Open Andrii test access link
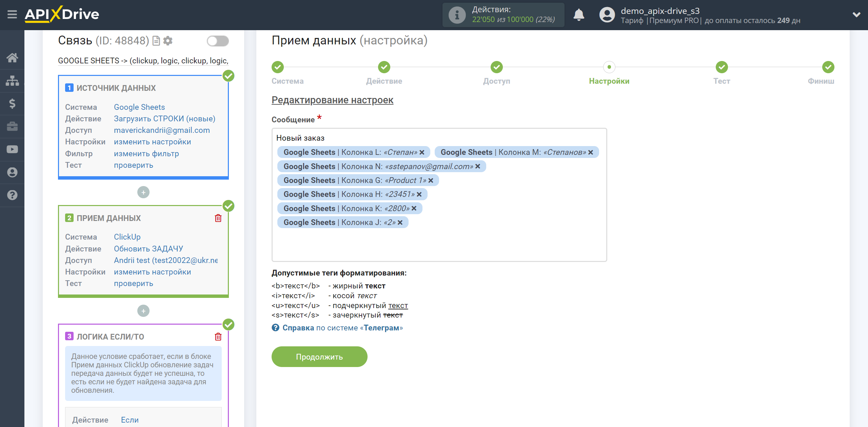Screen dimensions: 868x427 [166, 260]
